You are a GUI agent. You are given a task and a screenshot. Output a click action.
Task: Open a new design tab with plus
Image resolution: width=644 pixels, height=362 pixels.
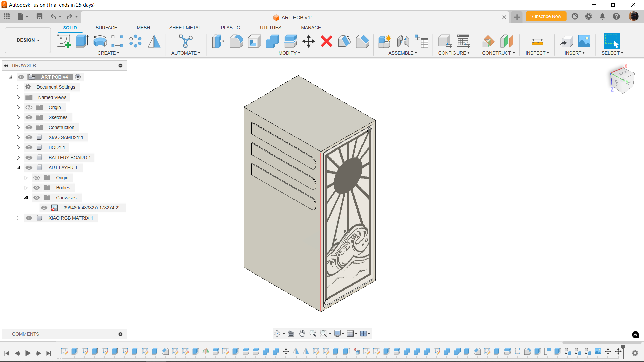pos(517,17)
